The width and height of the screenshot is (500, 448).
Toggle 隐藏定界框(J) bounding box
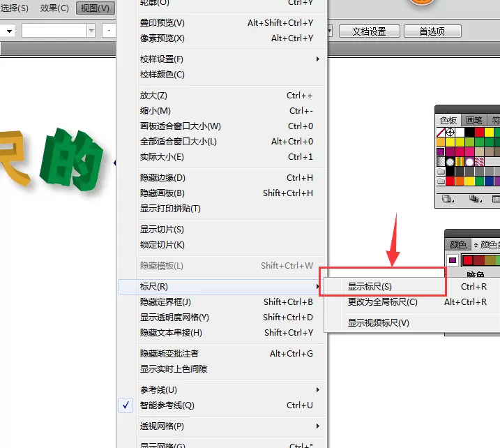point(222,302)
